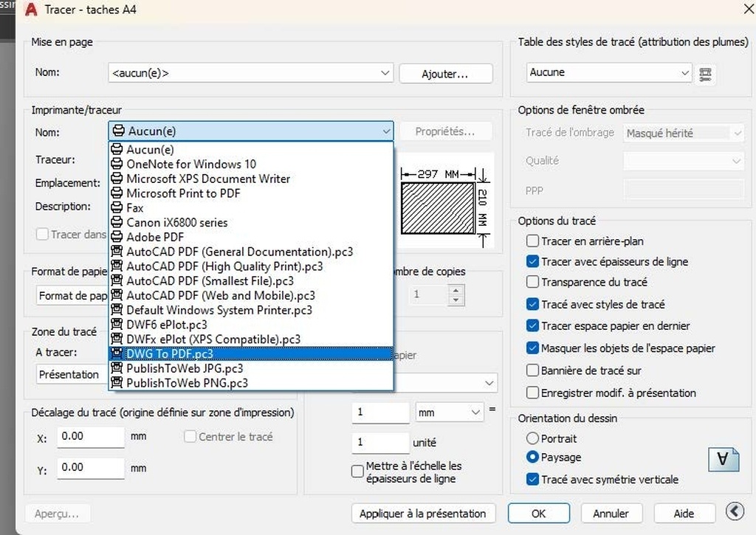Toggle Tracer en arrière-plan checkbox

[532, 241]
